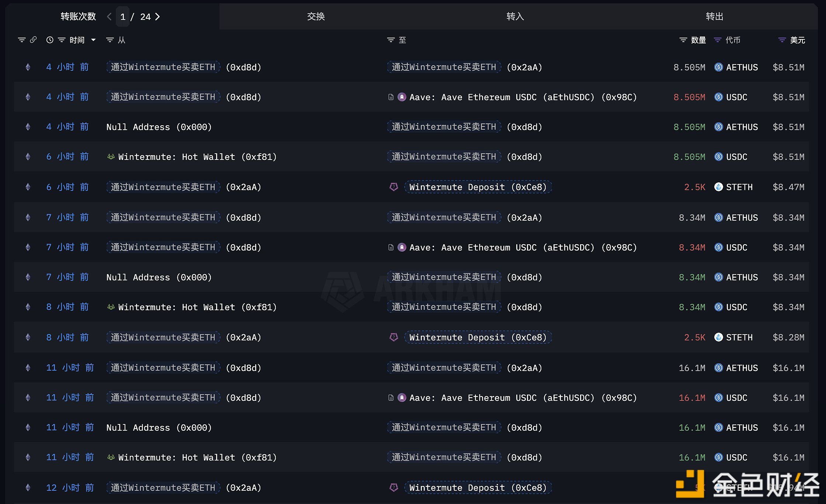This screenshot has height=504, width=826.
Task: Open Wintermute Deposit (0xCe8) address link
Action: coord(478,187)
